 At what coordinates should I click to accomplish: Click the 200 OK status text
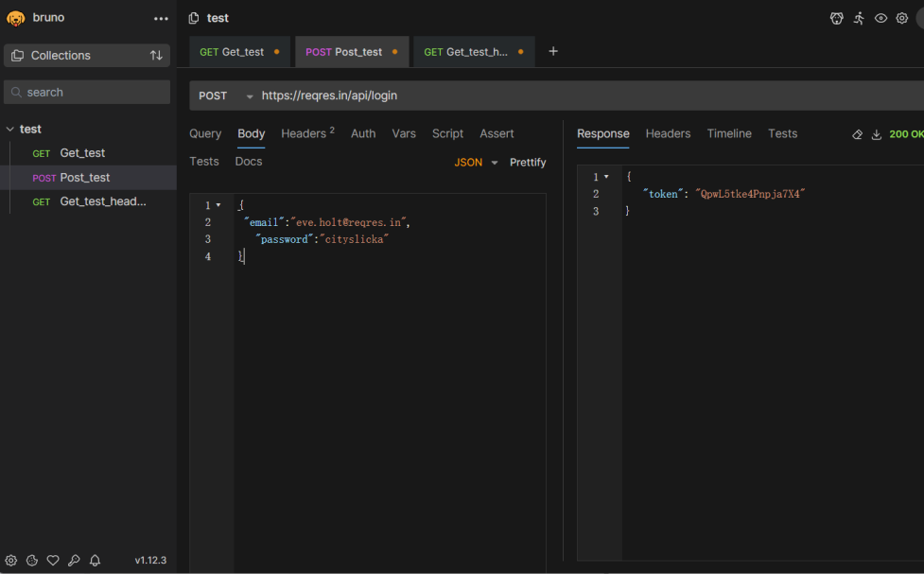[x=906, y=134]
